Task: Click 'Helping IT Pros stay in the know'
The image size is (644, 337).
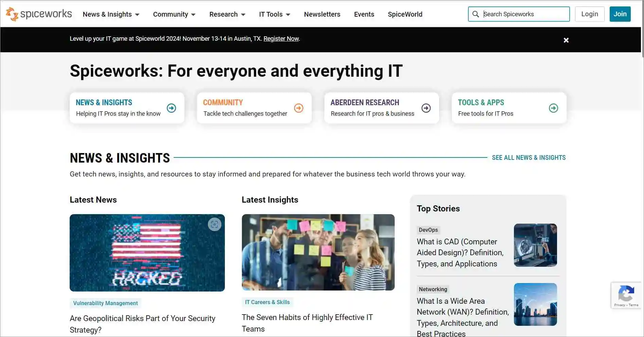Action: 118,113
